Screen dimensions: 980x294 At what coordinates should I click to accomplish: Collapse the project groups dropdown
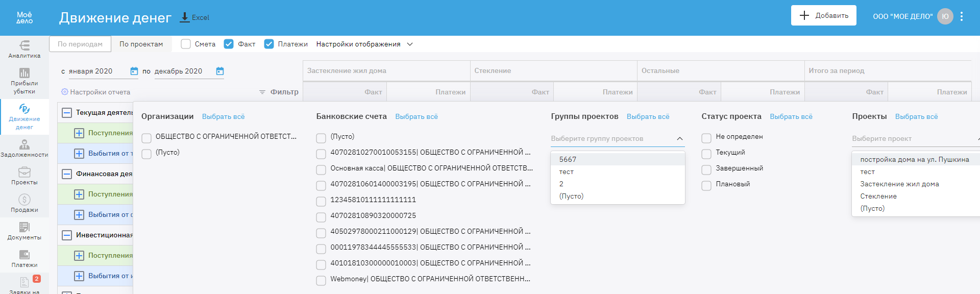click(679, 139)
